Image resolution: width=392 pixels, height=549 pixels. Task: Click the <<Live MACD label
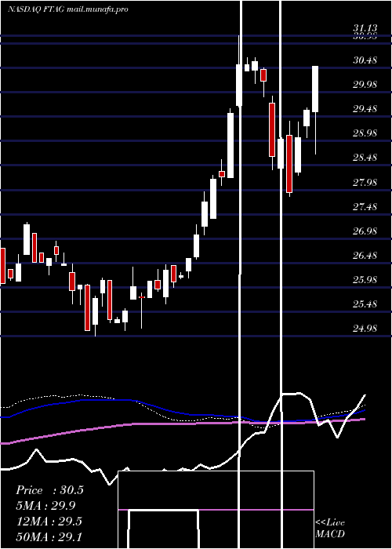tap(330, 528)
